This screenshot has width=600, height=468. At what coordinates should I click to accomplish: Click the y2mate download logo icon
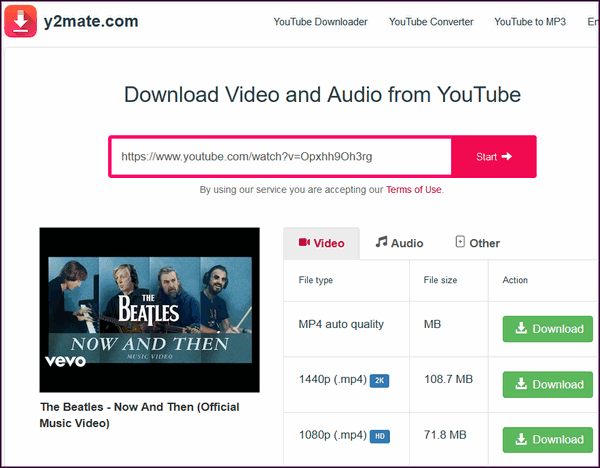click(21, 21)
